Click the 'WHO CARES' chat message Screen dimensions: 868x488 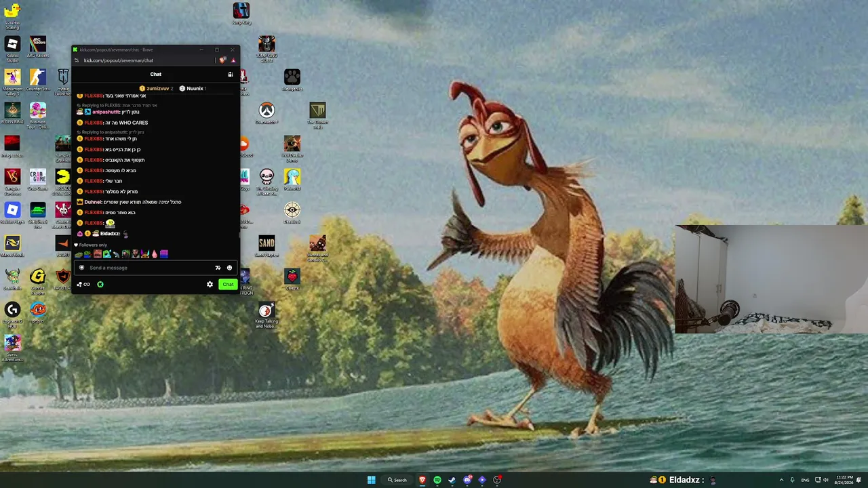tap(134, 123)
